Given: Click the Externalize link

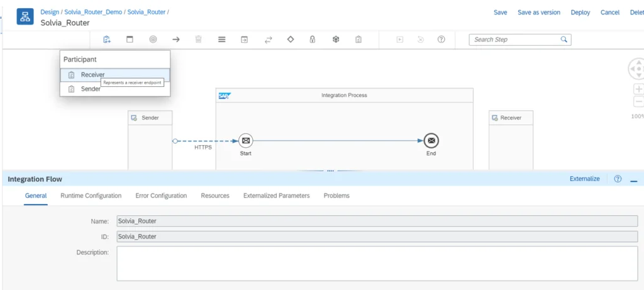Looking at the screenshot, I should coord(584,179).
